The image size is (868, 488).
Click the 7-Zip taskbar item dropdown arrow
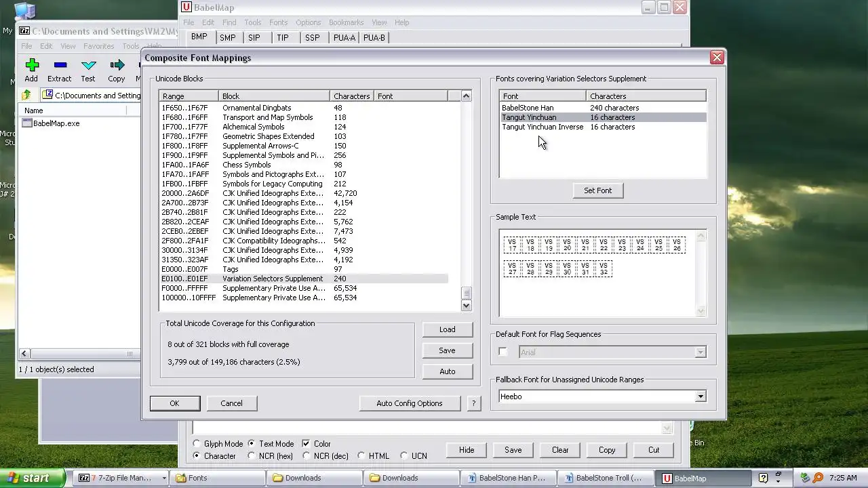[x=163, y=478]
